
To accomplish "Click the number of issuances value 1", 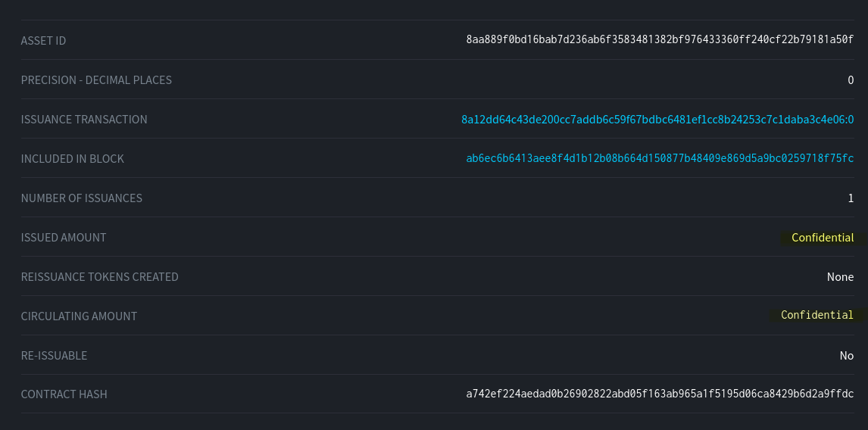I will tap(851, 198).
